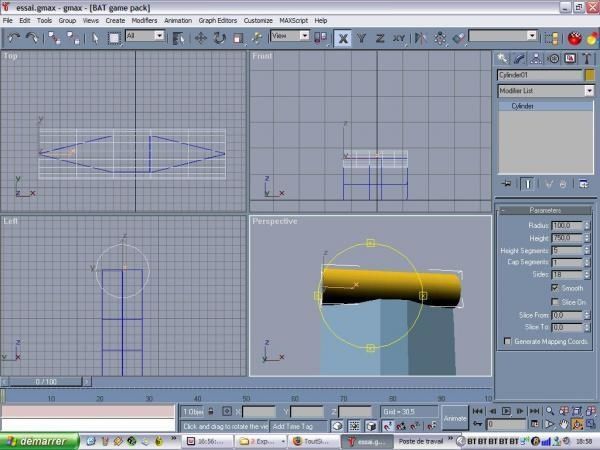The width and height of the screenshot is (600, 450).
Task: Click the Redo arrow icon
Action: point(32,38)
